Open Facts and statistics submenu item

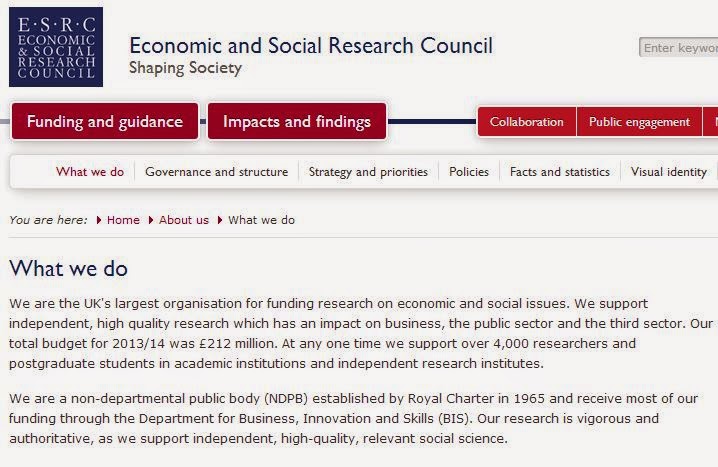point(559,172)
